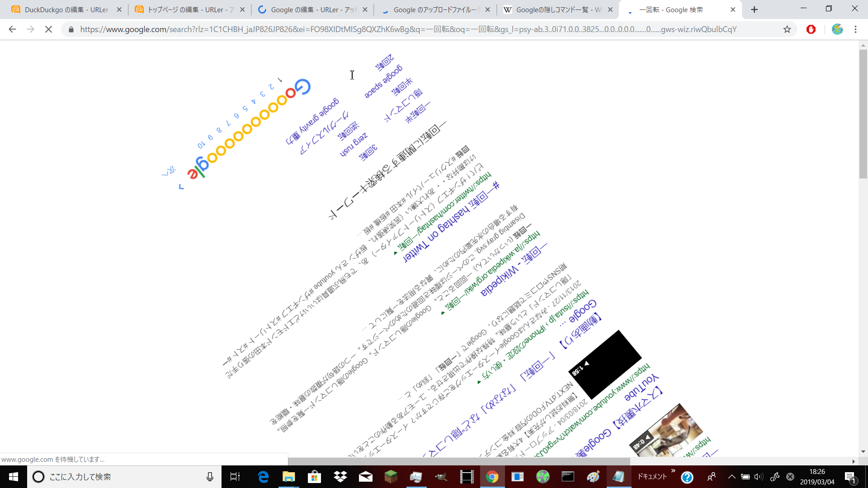Open the 'google gravity 重力' related search
The height and width of the screenshot is (488, 868).
point(312,121)
